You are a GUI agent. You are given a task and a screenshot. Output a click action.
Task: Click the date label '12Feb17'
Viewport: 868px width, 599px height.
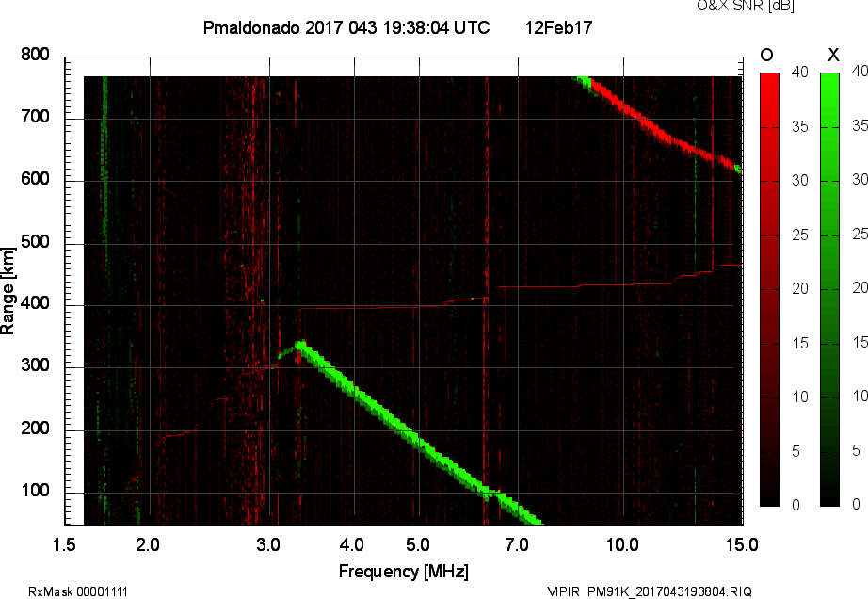558,27
